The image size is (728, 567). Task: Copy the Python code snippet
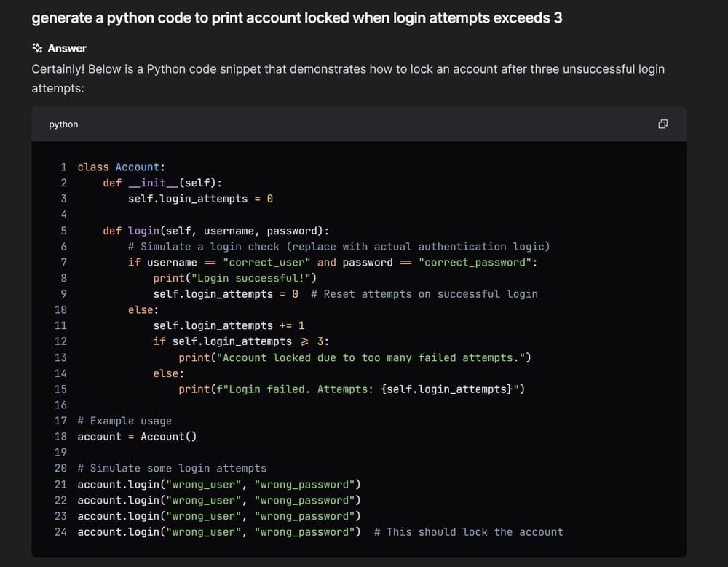pos(662,124)
